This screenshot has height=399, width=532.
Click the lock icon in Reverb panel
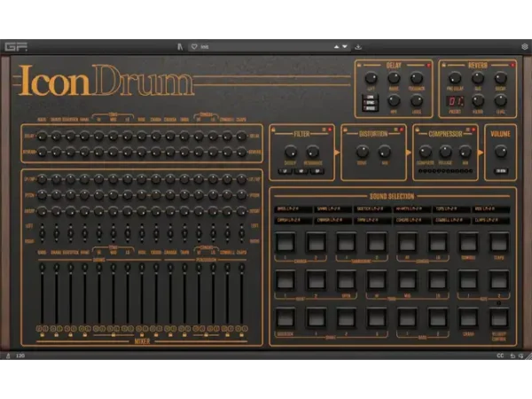tap(443, 65)
